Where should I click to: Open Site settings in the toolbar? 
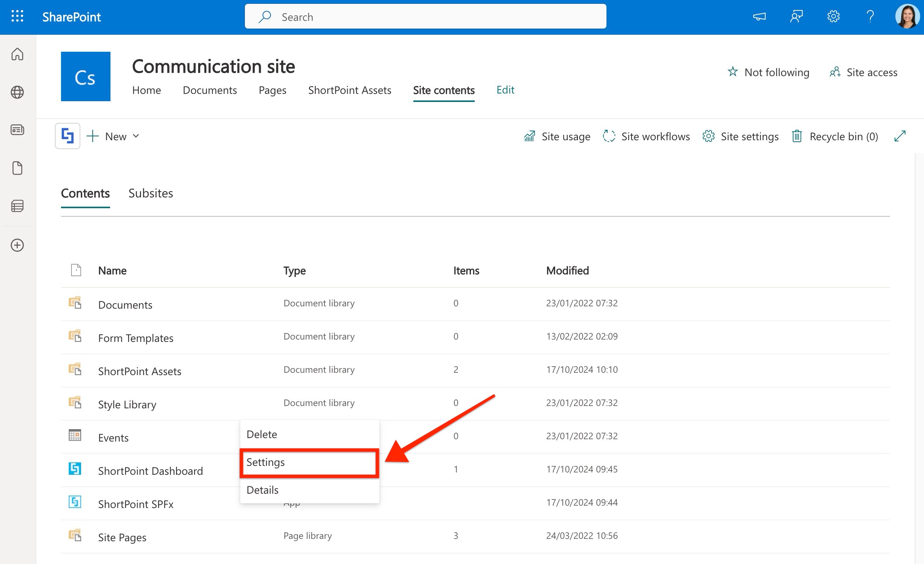[741, 136]
